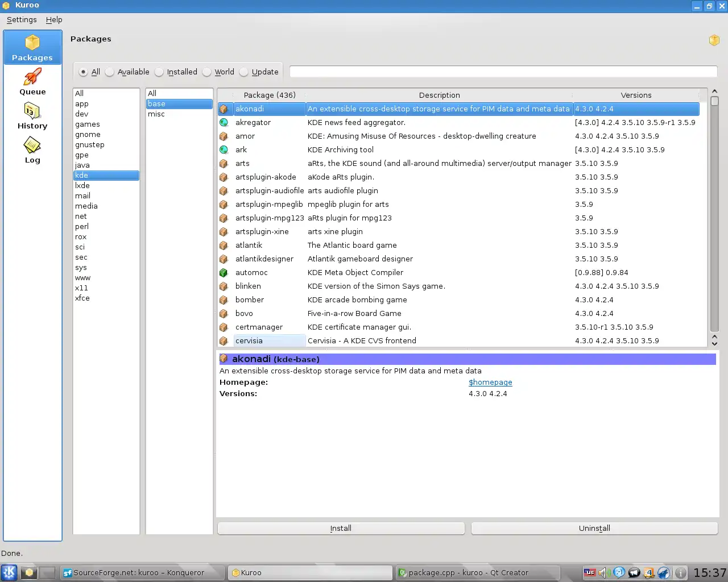
Task: Open the Settings menu
Action: point(22,19)
